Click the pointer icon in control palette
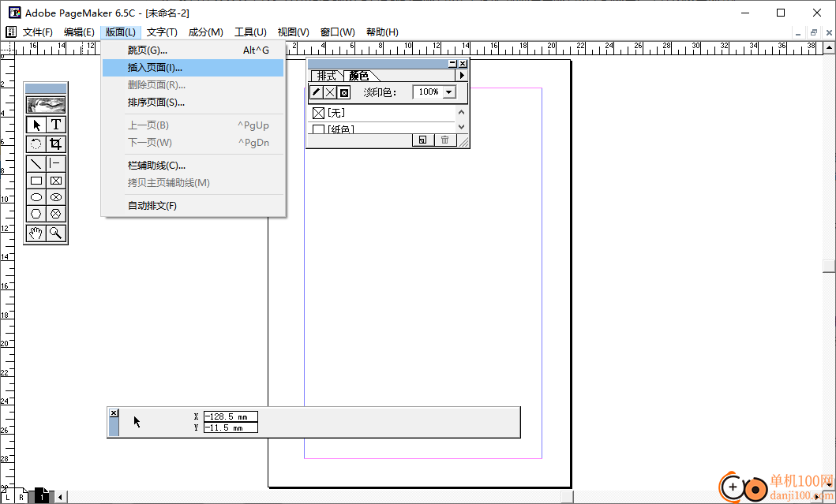The image size is (836, 504). click(137, 422)
